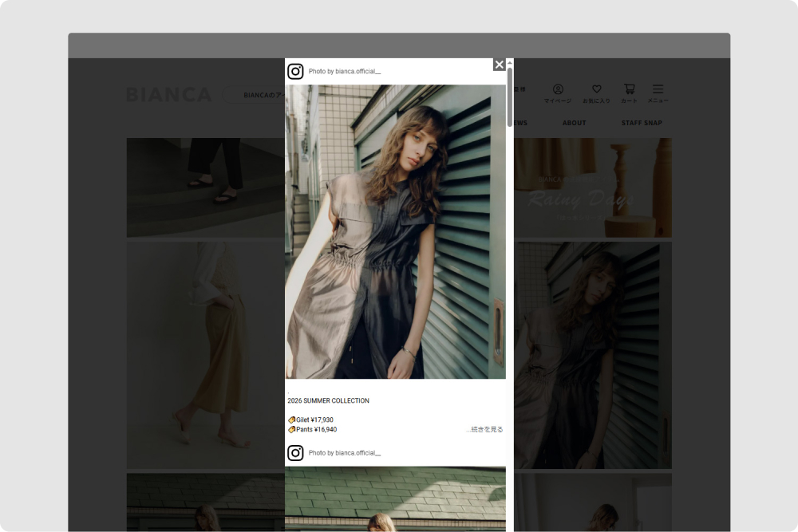Close the Instagram photo popup

[499, 65]
